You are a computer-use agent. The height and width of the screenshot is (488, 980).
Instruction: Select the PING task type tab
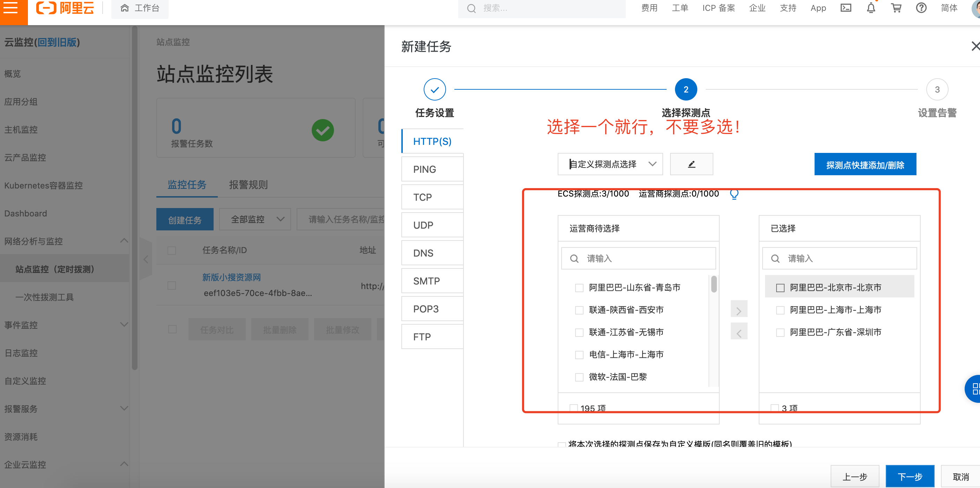(x=432, y=169)
